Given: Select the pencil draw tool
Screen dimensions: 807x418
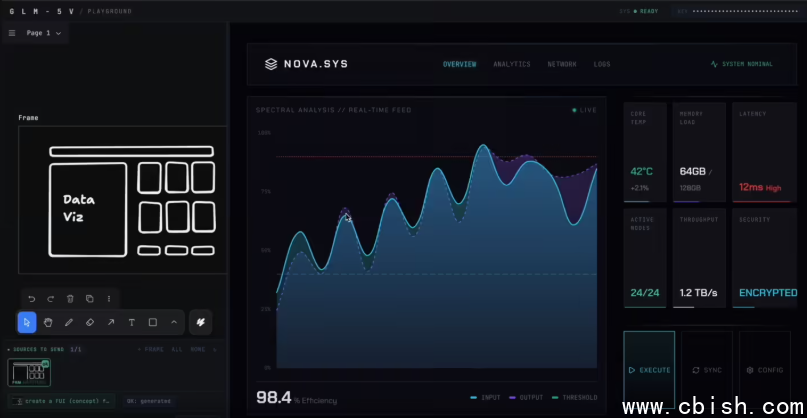Looking at the screenshot, I should 69,322.
